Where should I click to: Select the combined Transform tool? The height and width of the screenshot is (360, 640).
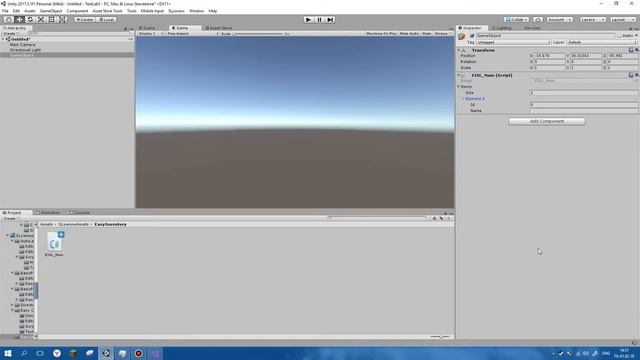pyautogui.click(x=62, y=20)
